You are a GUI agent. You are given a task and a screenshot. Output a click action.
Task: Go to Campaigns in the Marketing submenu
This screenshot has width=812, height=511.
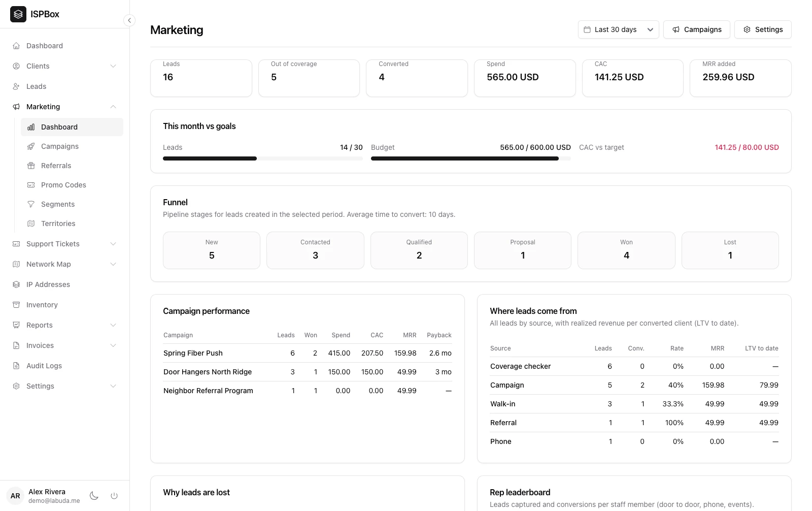pyautogui.click(x=72, y=146)
